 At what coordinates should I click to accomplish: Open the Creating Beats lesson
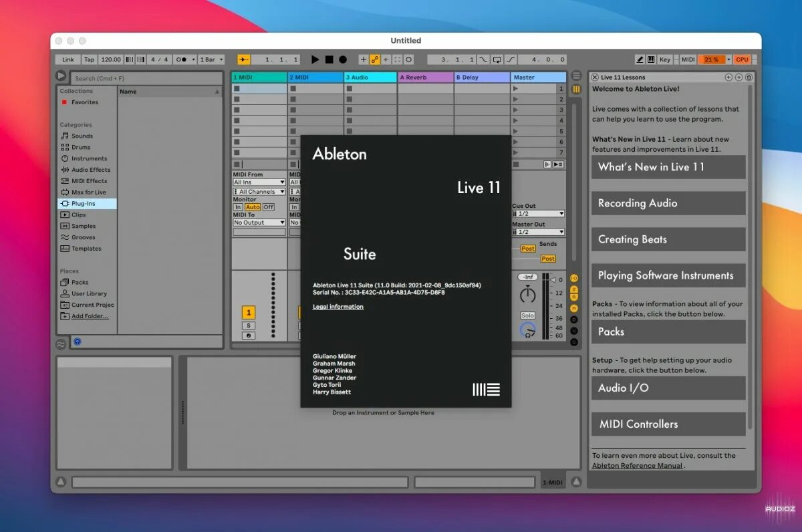coord(668,239)
